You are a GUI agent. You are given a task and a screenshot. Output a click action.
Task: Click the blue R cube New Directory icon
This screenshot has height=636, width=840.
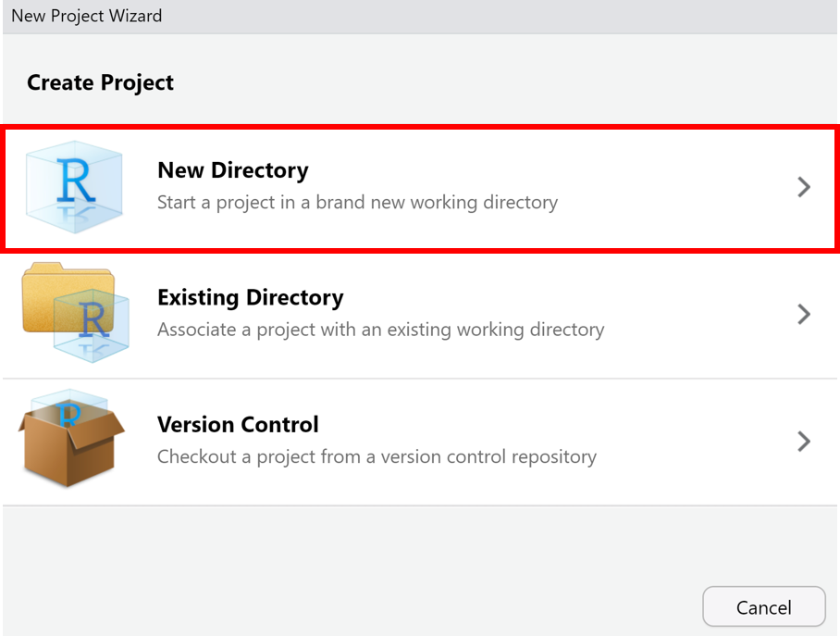click(x=75, y=186)
